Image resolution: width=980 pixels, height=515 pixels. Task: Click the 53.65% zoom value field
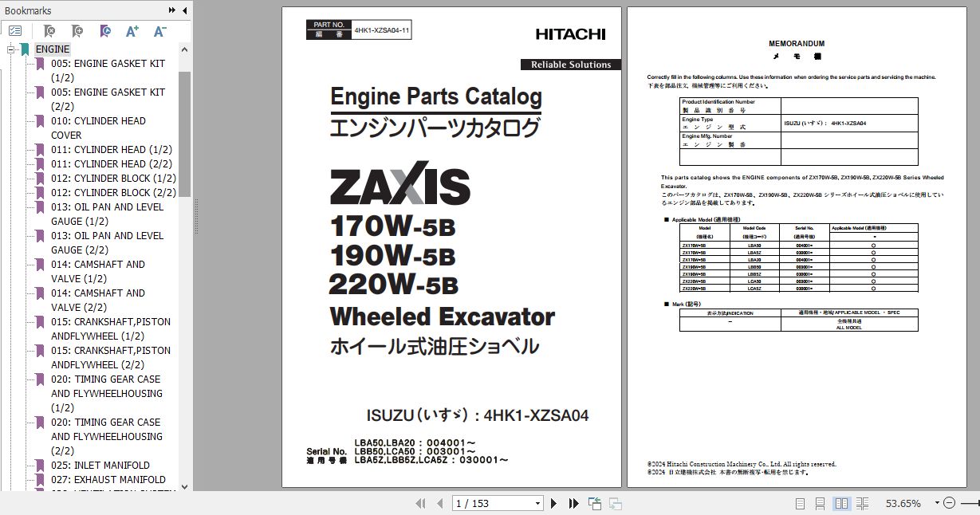pyautogui.click(x=903, y=503)
